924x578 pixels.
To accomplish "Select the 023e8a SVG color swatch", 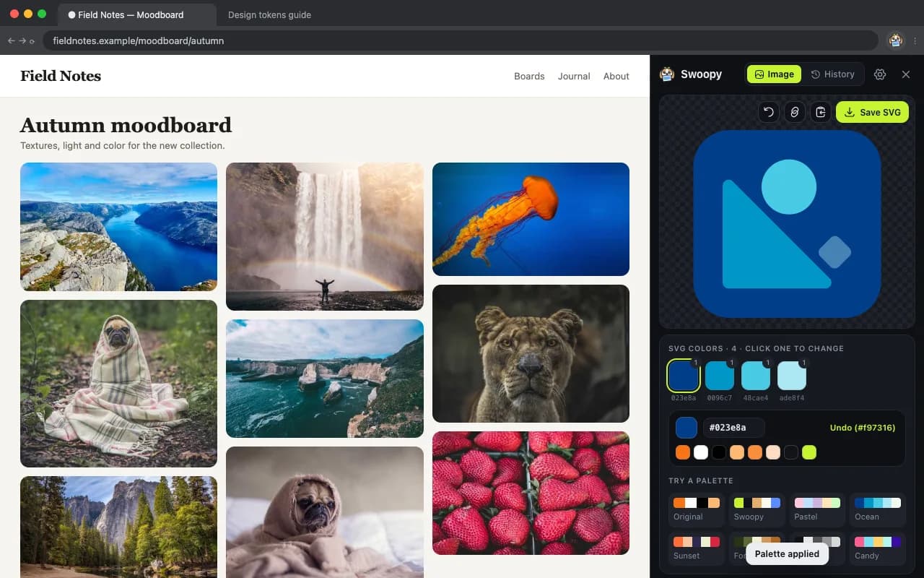I will [683, 376].
